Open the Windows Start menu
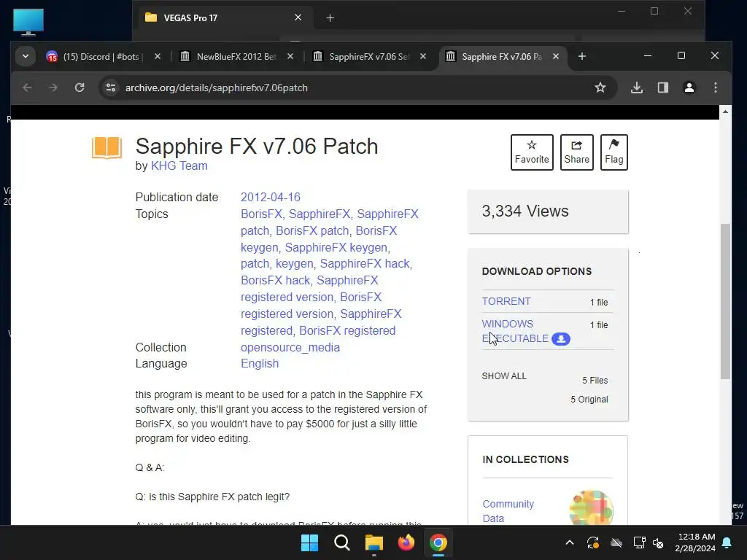The height and width of the screenshot is (560, 747). [x=309, y=542]
